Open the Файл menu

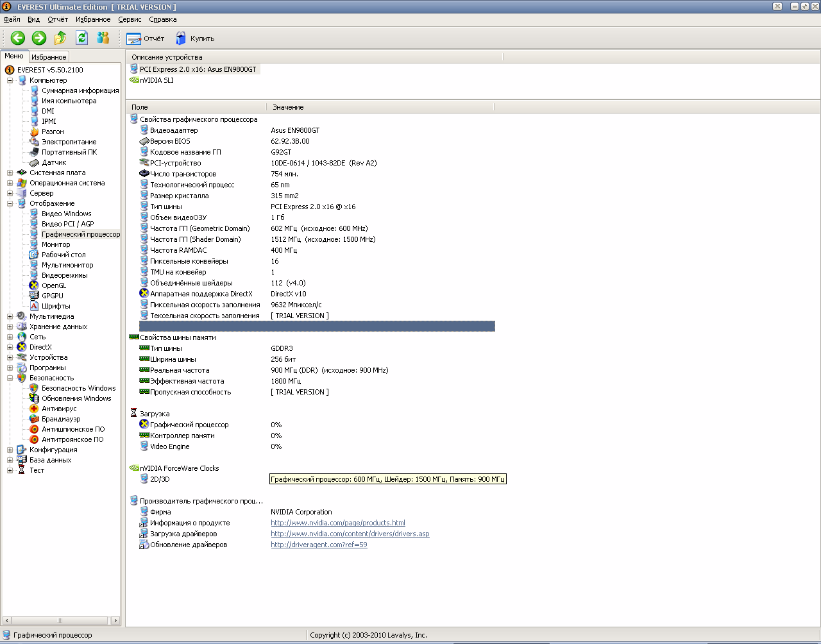click(x=12, y=20)
